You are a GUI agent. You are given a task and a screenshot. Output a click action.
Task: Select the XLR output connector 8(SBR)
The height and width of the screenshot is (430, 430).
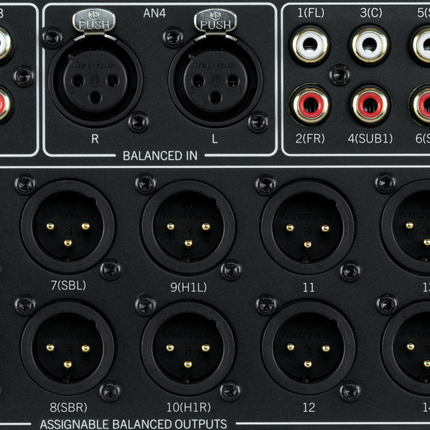[68, 348]
